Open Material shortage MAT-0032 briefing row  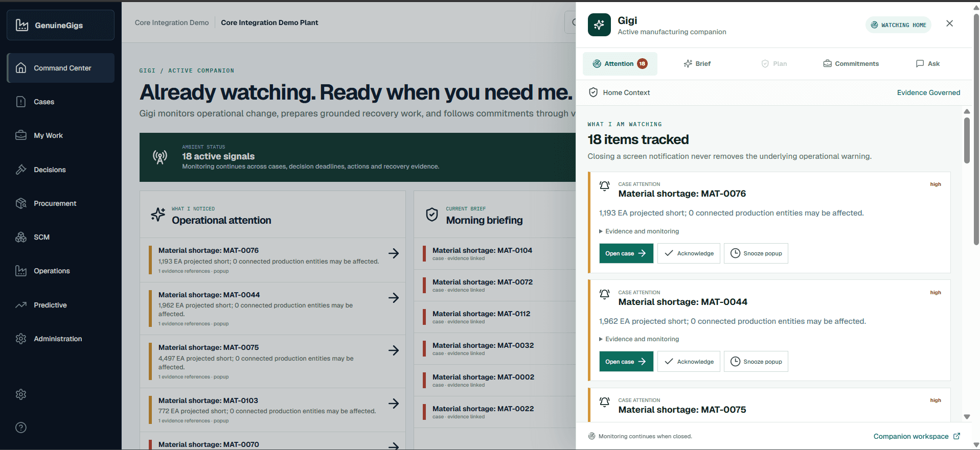(495, 349)
